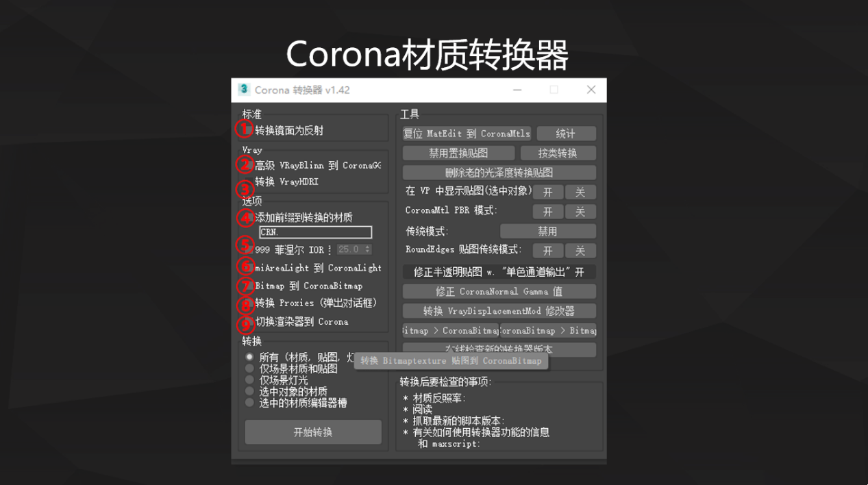
Task: Click the IOR spinner arrows beside 25.0
Action: click(x=368, y=249)
